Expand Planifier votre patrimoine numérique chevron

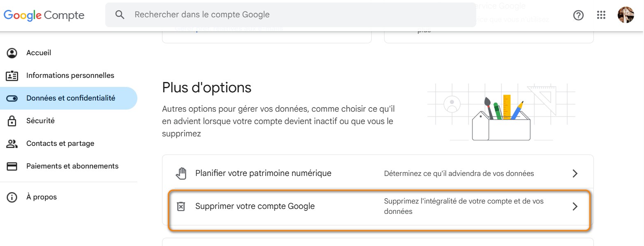point(575,173)
